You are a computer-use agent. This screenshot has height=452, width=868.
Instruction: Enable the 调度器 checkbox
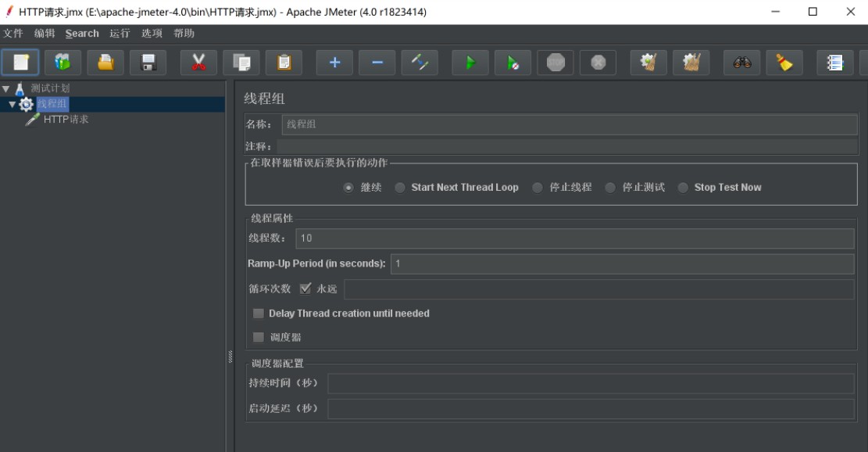(x=258, y=337)
